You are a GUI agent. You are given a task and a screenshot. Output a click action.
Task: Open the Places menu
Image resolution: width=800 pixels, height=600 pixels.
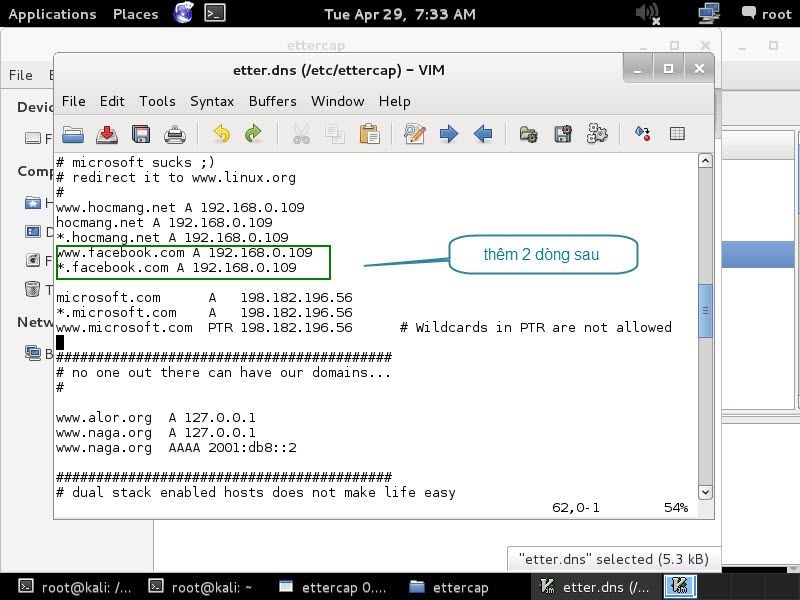point(136,14)
